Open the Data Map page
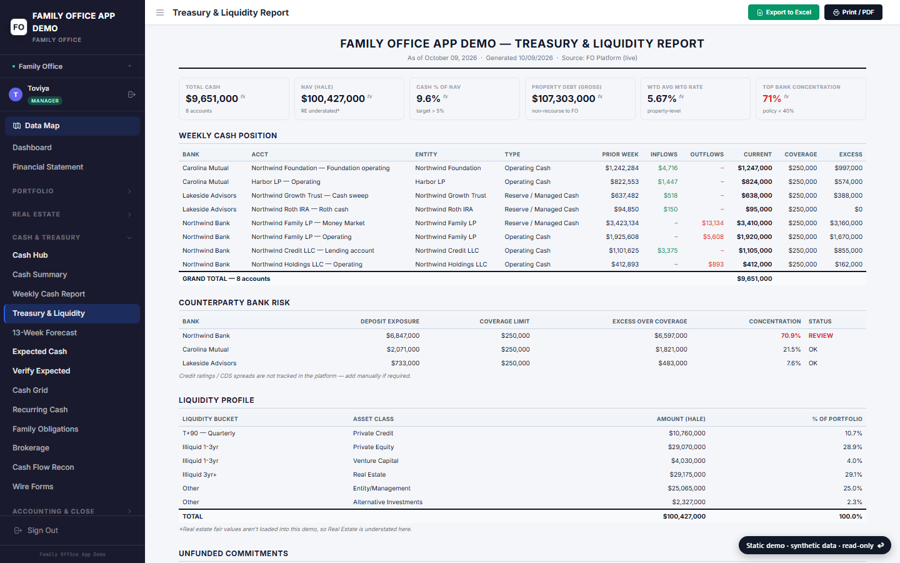Screen dimensions: 900x563 tap(72, 126)
